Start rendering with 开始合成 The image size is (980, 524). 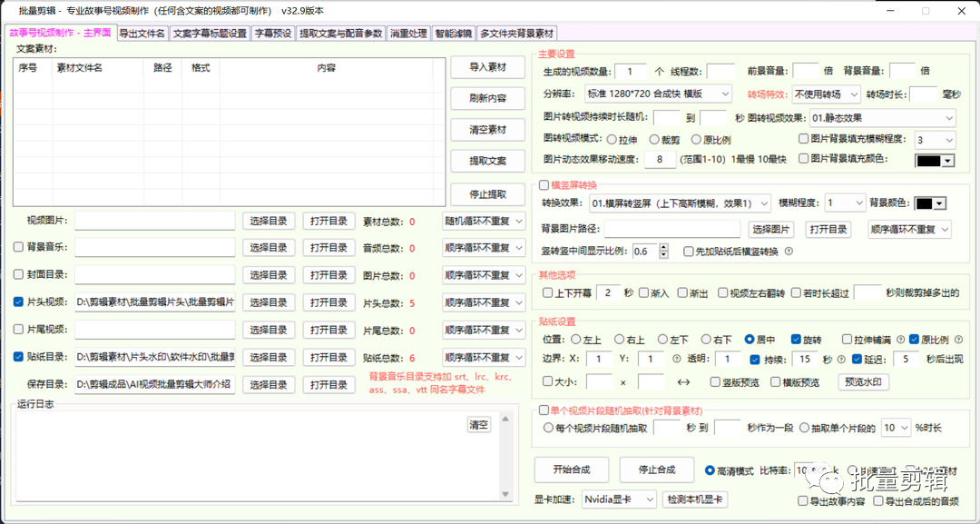572,470
